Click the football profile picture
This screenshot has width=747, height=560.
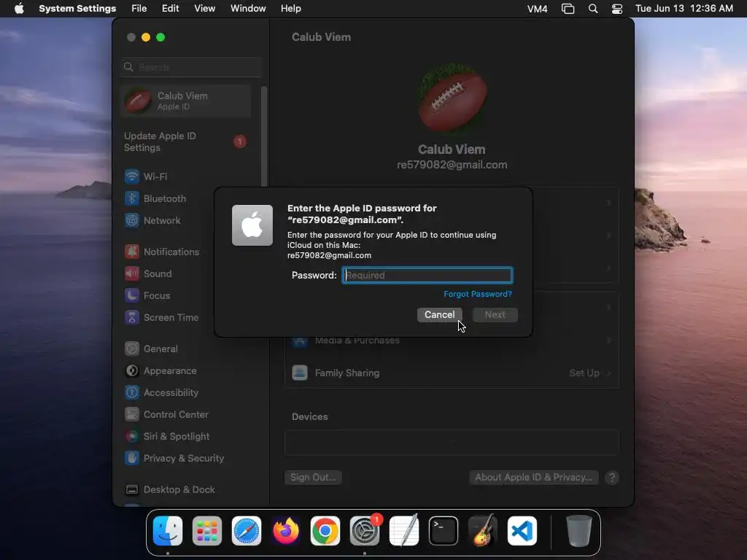(x=452, y=98)
